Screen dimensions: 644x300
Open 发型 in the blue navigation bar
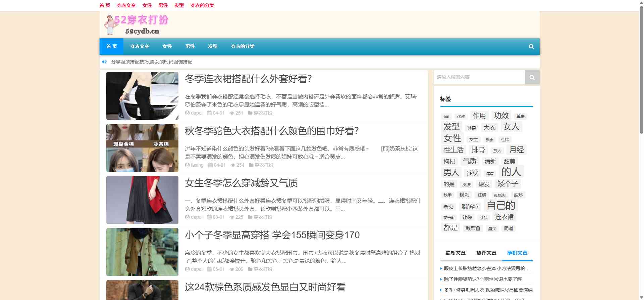click(213, 47)
